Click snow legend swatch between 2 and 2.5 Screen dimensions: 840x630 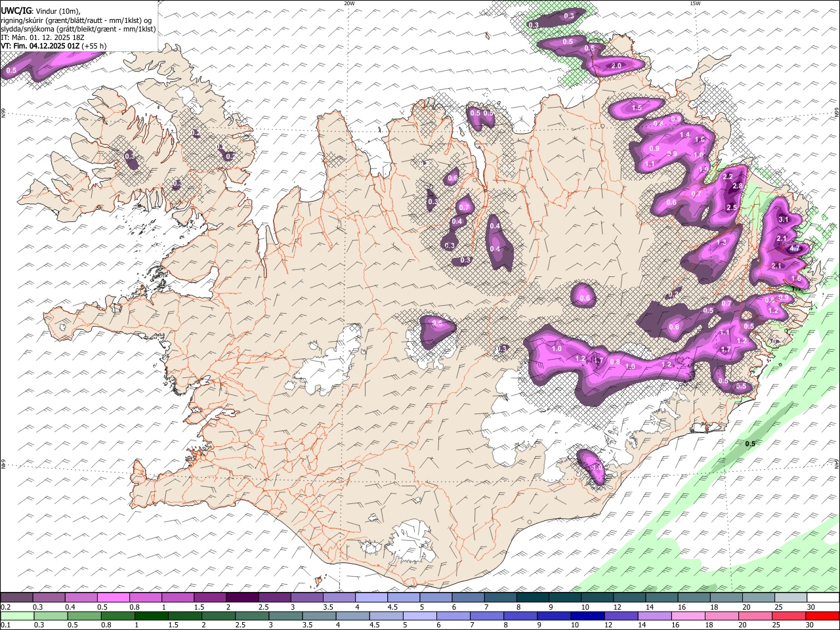(x=242, y=598)
